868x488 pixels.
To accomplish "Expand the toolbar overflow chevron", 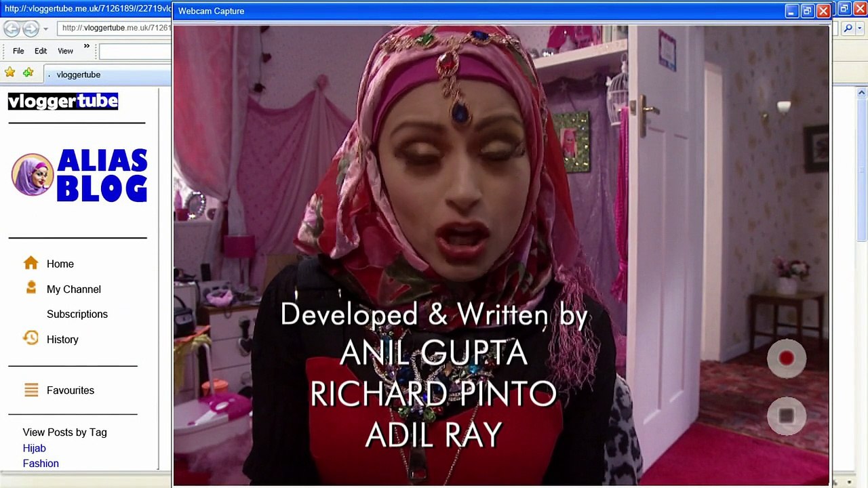I will [x=87, y=46].
